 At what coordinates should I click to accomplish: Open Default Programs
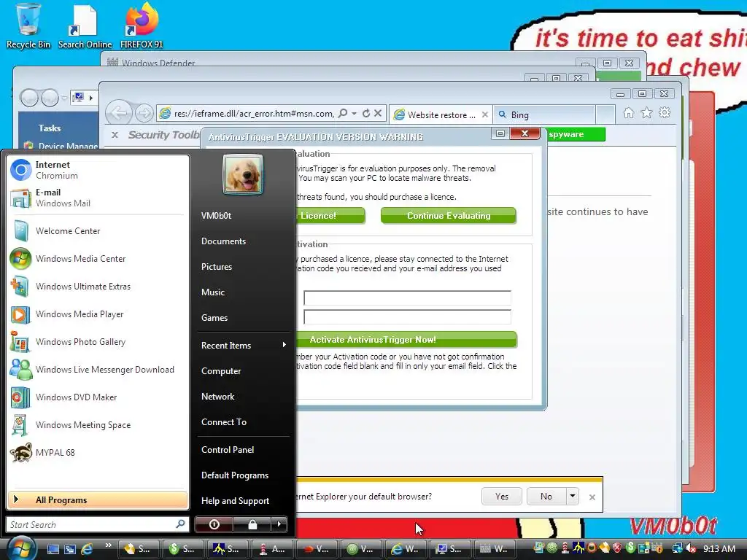pyautogui.click(x=235, y=475)
